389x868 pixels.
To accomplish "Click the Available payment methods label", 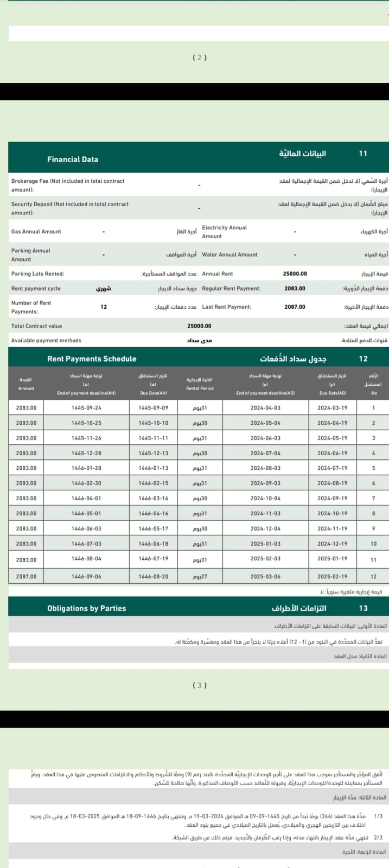I will [x=46, y=341].
